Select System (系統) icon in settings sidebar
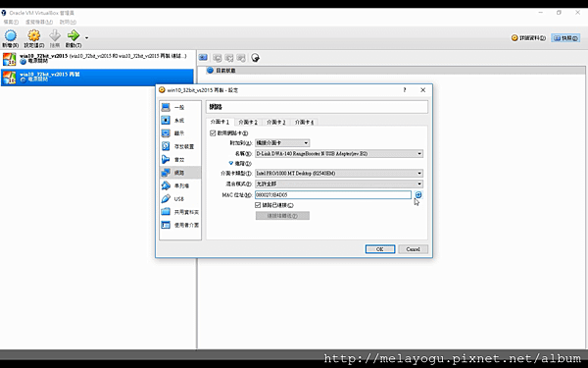The height and width of the screenshot is (368, 588). [x=166, y=120]
